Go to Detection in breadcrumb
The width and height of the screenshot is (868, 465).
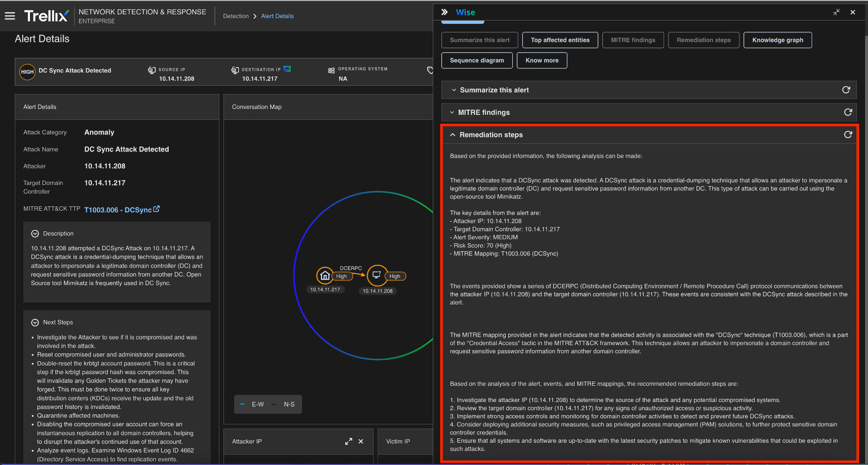pos(236,16)
